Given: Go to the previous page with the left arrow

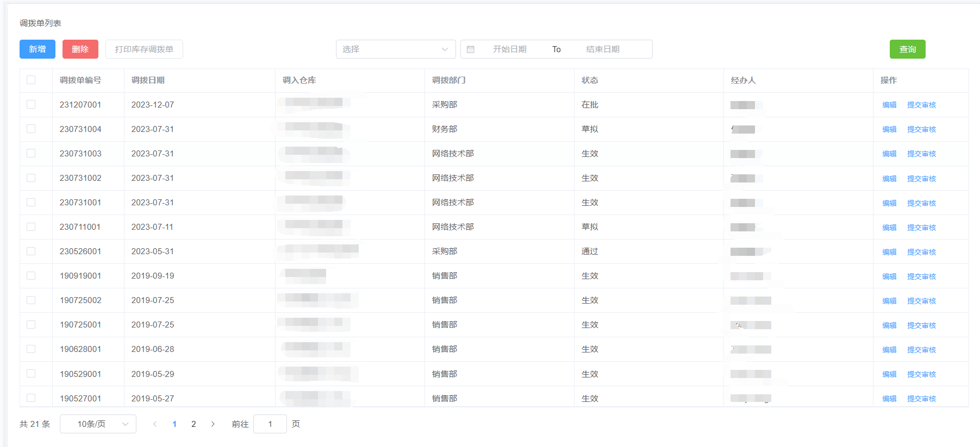Looking at the screenshot, I should pos(155,424).
